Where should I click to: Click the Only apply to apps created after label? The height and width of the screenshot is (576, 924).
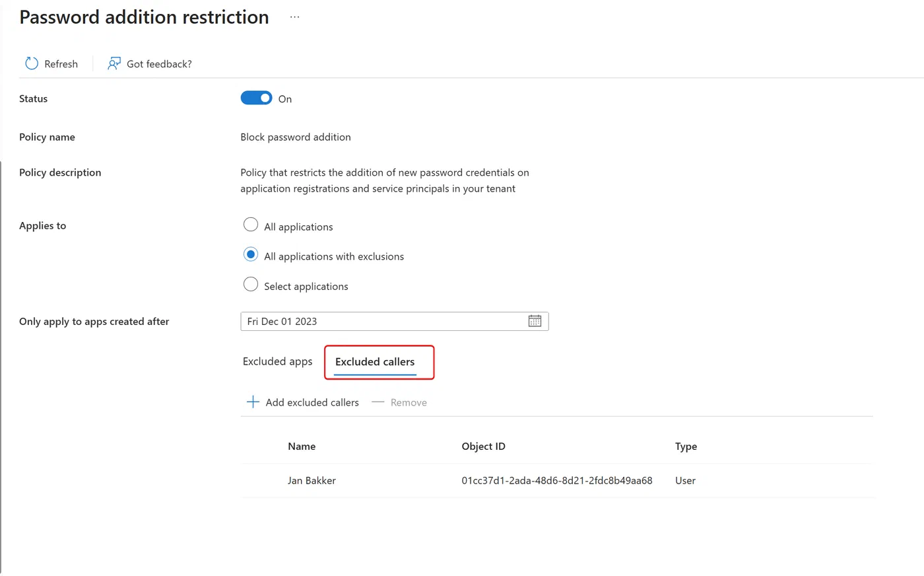pos(94,322)
